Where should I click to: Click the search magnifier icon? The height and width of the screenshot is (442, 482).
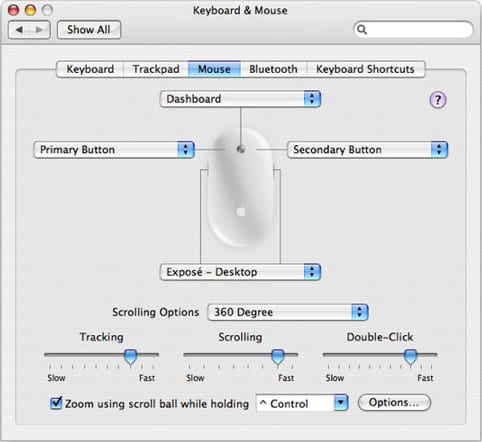point(362,30)
